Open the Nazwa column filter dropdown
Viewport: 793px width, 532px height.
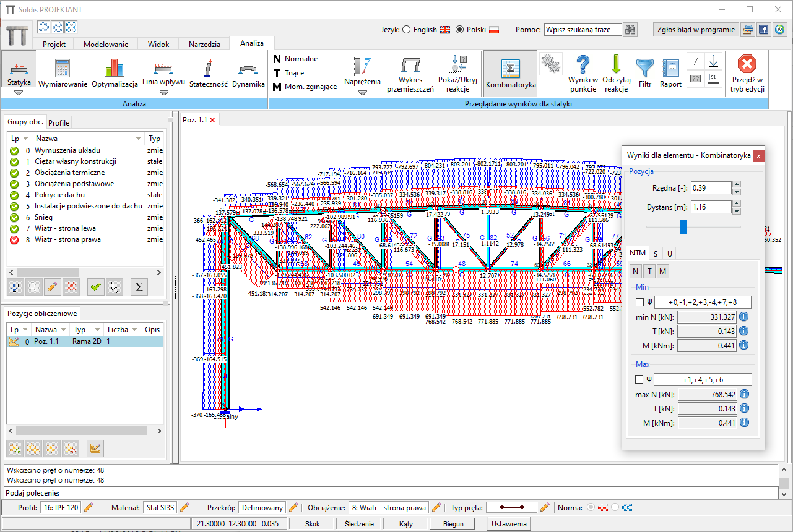click(138, 139)
